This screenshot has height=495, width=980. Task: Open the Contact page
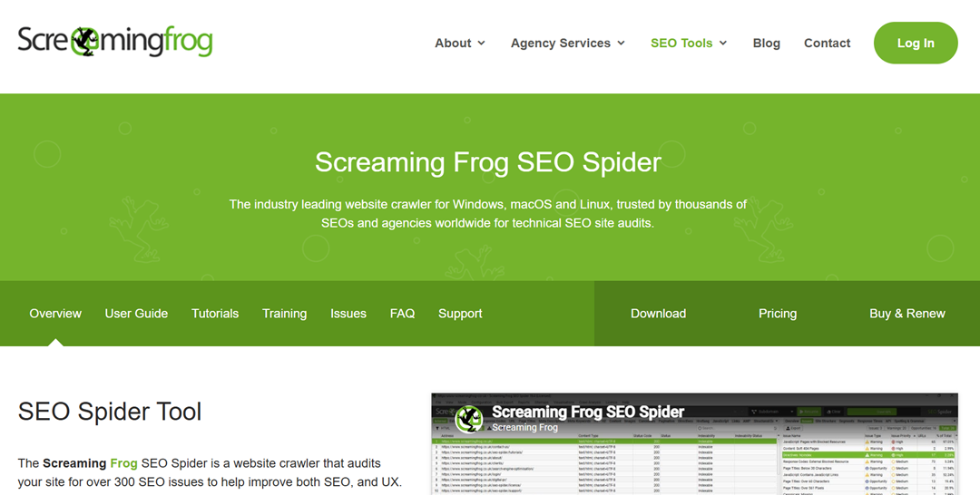coord(827,44)
